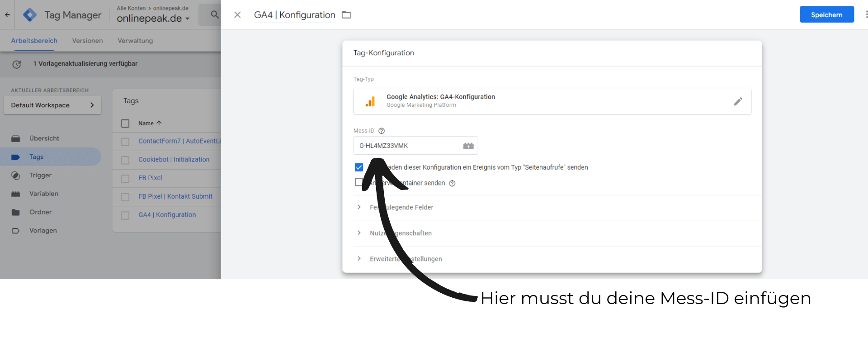Click the Tag-Typ GA4-Konfiguration selector box
Viewport: 868px width, 362px height.
pos(552,101)
